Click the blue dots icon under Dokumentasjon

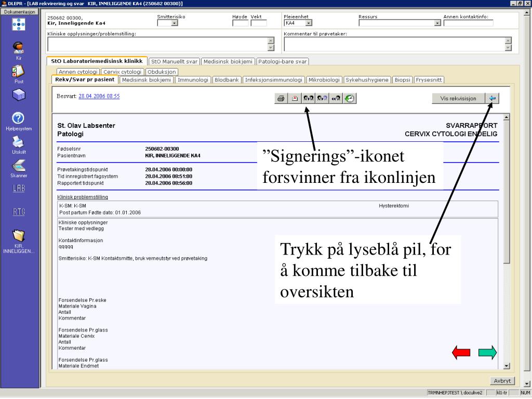[19, 24]
